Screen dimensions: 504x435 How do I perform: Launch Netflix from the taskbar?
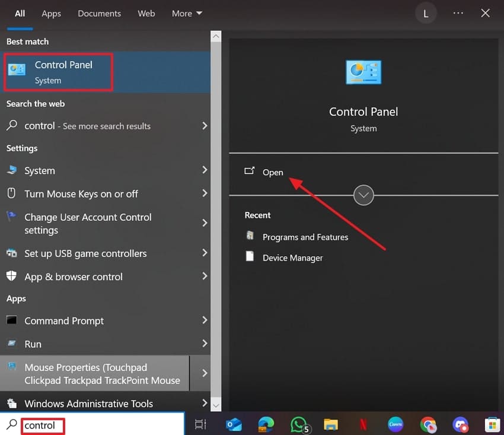(363, 425)
